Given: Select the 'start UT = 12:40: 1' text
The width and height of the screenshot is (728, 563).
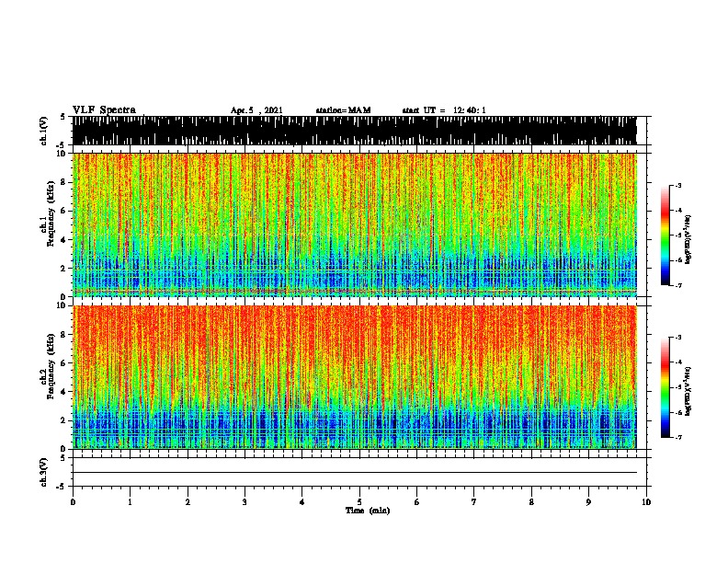Looking at the screenshot, I should 444,110.
